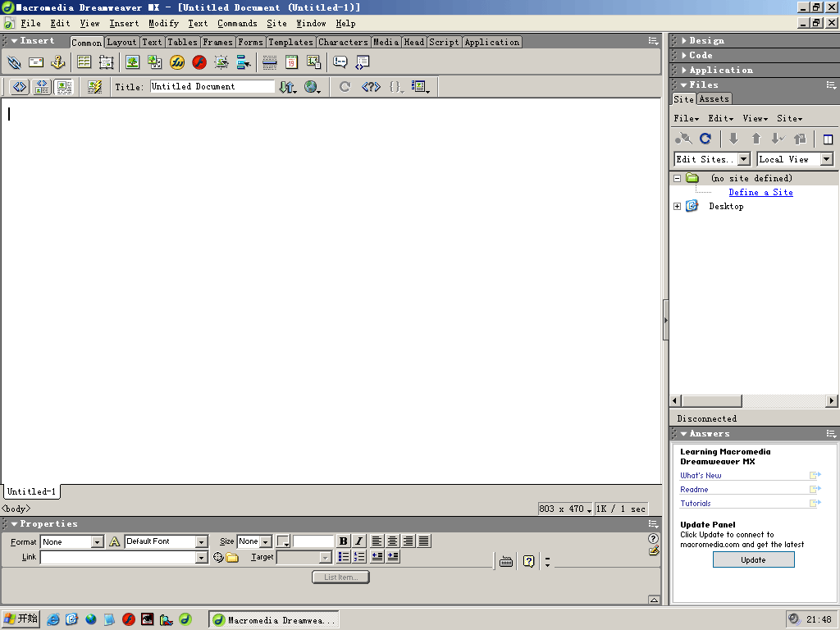Click the Insert Table icon
This screenshot has height=630, width=840.
84,62
